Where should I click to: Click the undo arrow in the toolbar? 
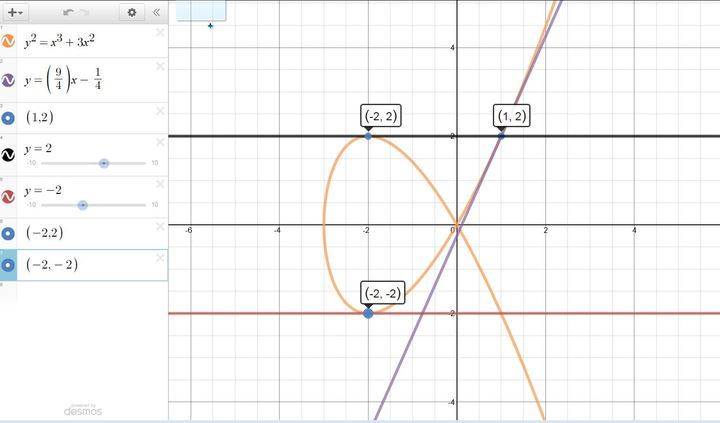tap(68, 12)
